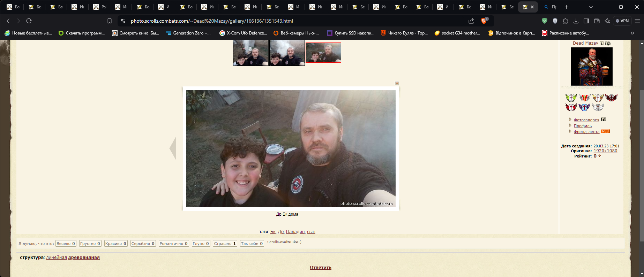Open 'X-Com Ufo Defence...' bookmark
Image resolution: width=644 pixels, height=277 pixels.
243,33
